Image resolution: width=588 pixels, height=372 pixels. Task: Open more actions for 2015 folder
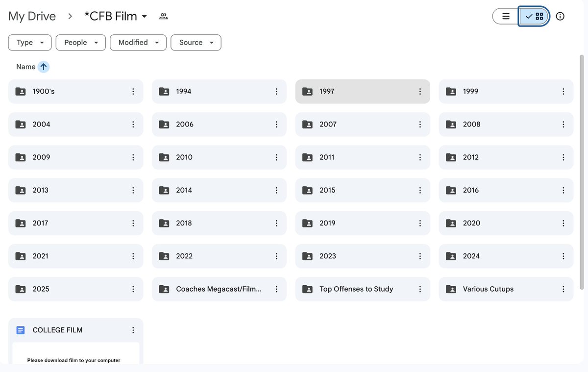coord(420,190)
